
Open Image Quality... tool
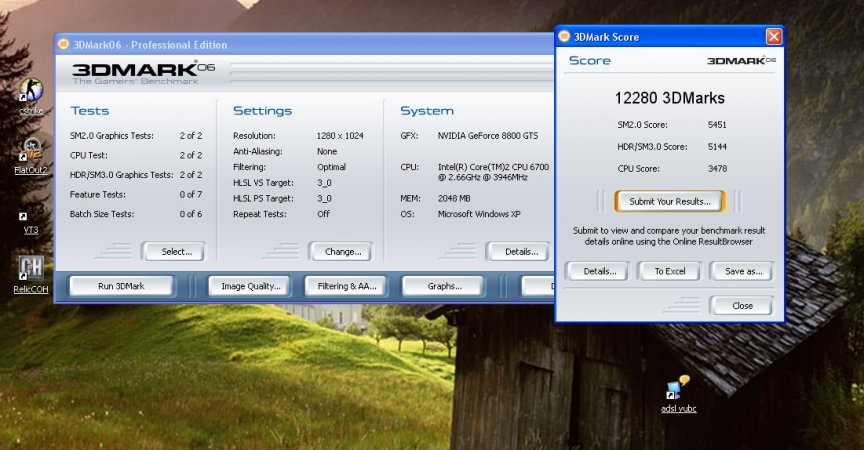(x=249, y=286)
